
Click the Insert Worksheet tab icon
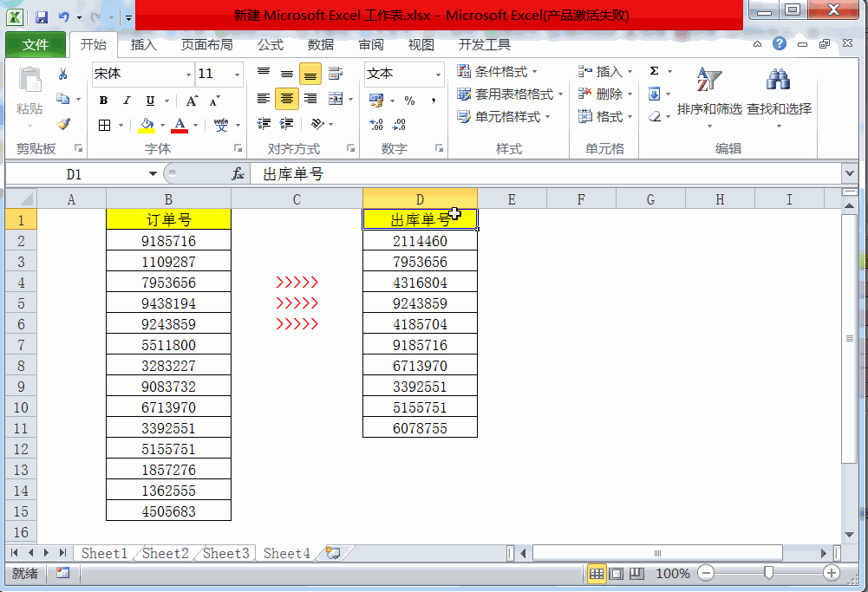pyautogui.click(x=333, y=553)
